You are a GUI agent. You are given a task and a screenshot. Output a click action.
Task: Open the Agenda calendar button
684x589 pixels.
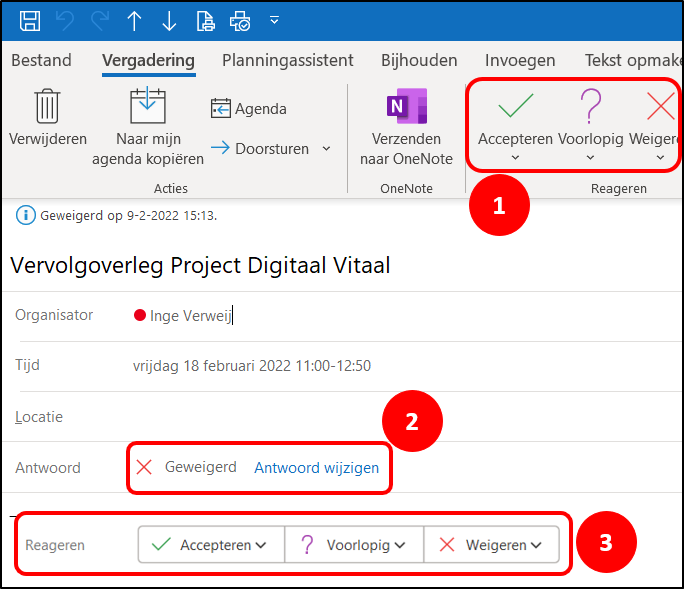tap(249, 109)
